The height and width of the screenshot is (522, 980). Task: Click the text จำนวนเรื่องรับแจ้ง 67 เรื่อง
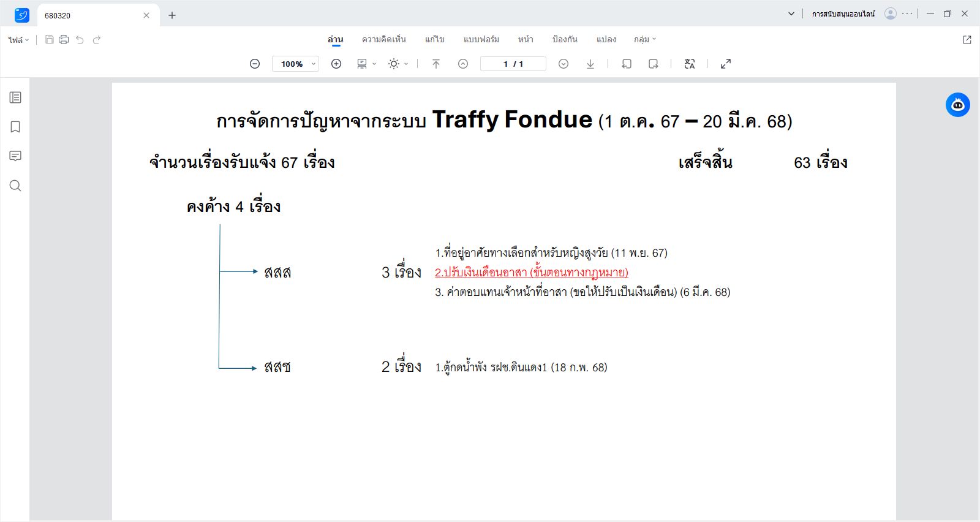pyautogui.click(x=242, y=162)
